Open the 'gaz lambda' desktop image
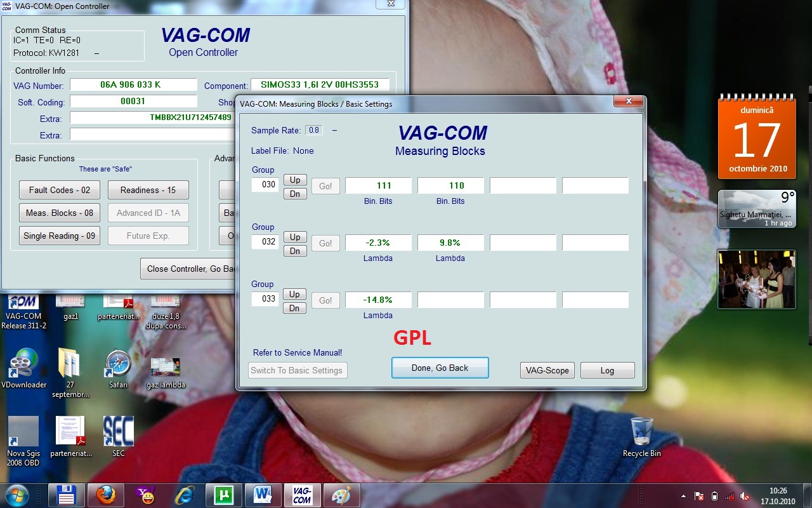812x508 pixels. pyautogui.click(x=166, y=372)
